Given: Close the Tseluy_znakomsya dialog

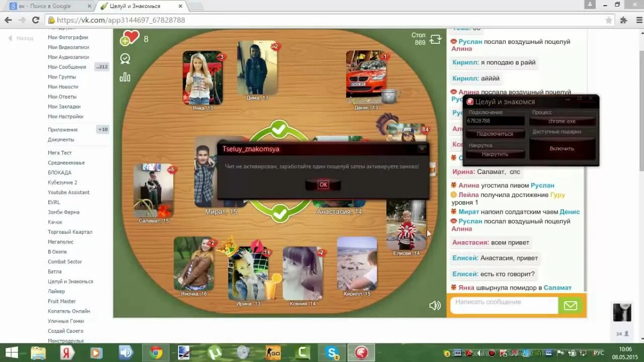Looking at the screenshot, I should (422, 148).
